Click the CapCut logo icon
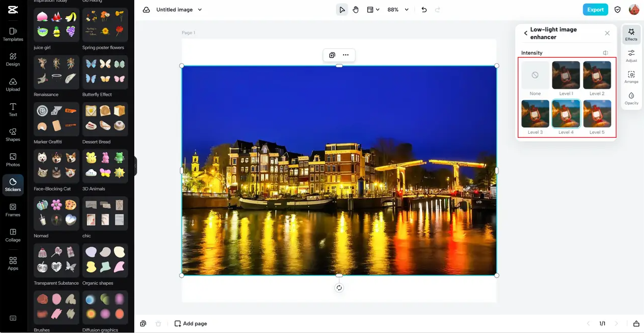The width and height of the screenshot is (644, 333). pyautogui.click(x=13, y=10)
